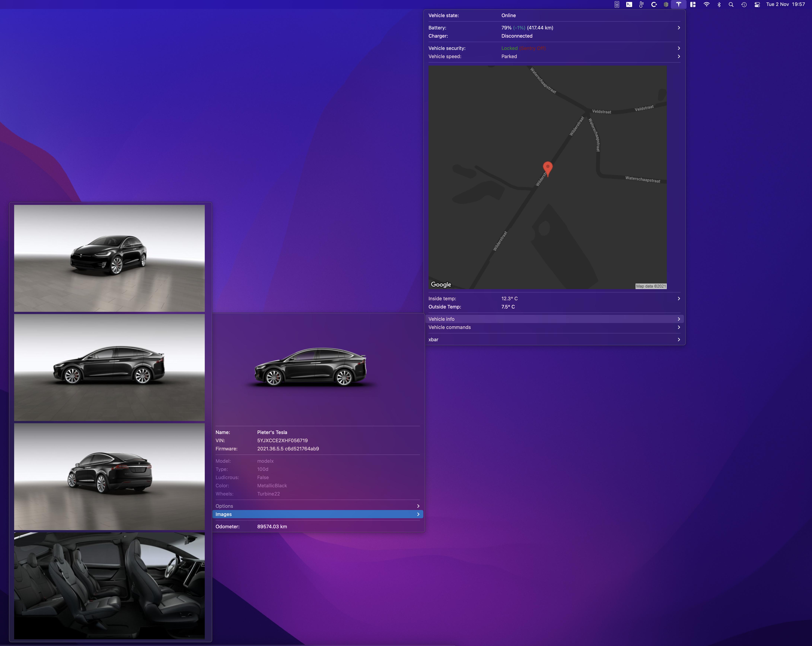The image size is (812, 646).
Task: Click the Bluetooth menu bar icon
Action: [x=719, y=4]
